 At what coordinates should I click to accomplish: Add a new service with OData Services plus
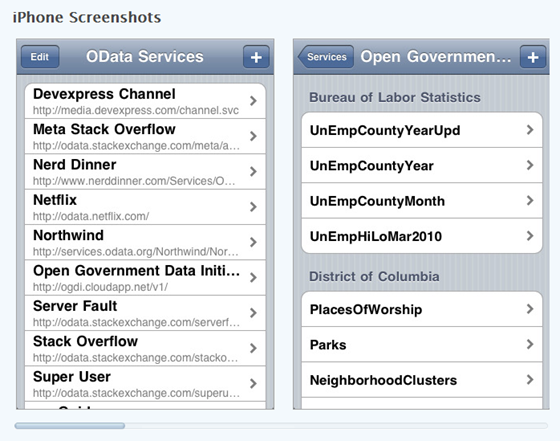point(256,57)
